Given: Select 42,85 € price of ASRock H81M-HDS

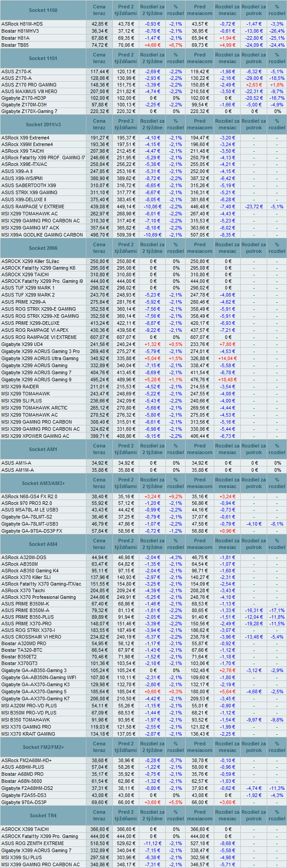Looking at the screenshot, I should (x=100, y=24).
